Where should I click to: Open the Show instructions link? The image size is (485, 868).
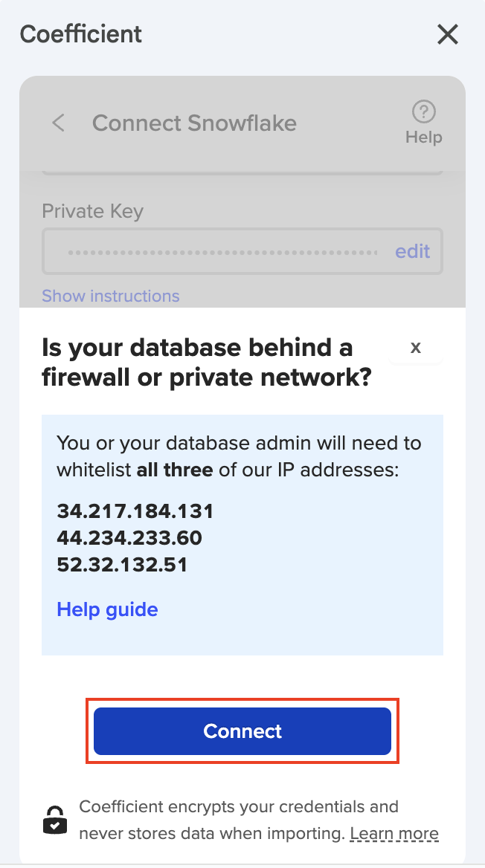[x=111, y=296]
